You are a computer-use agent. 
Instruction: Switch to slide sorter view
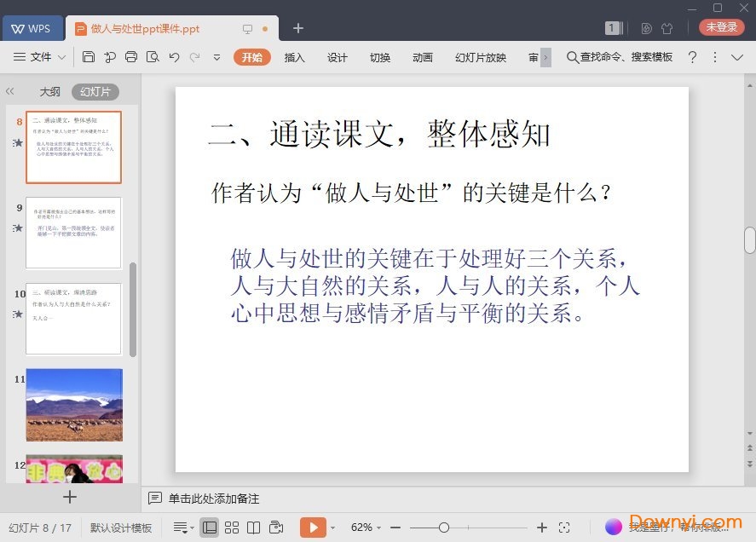point(232,528)
